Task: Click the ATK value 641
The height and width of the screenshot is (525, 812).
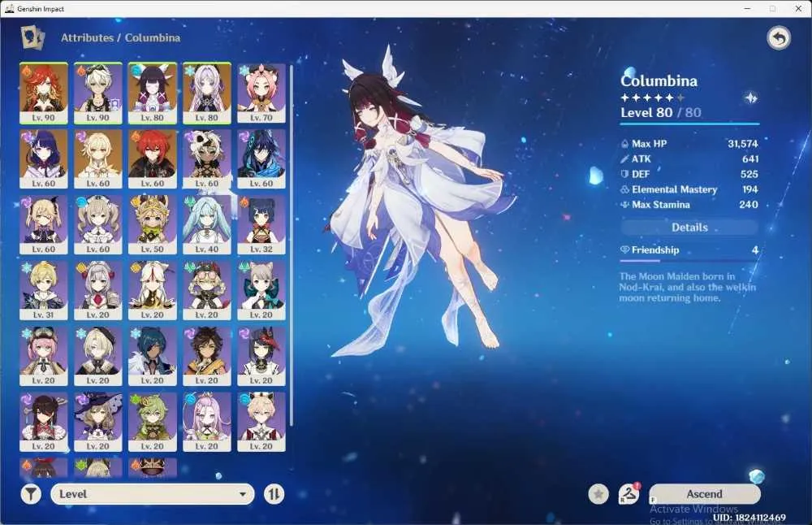Action: [x=749, y=159]
